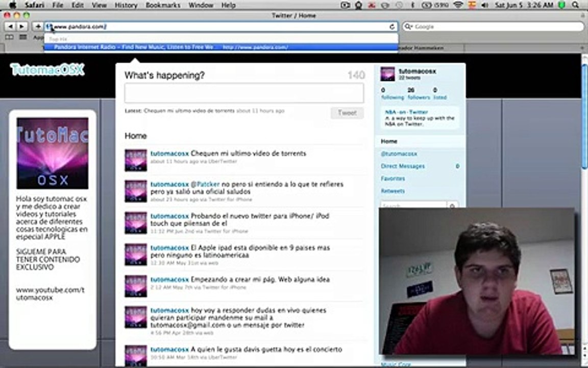Click the Tweet button

point(347,112)
